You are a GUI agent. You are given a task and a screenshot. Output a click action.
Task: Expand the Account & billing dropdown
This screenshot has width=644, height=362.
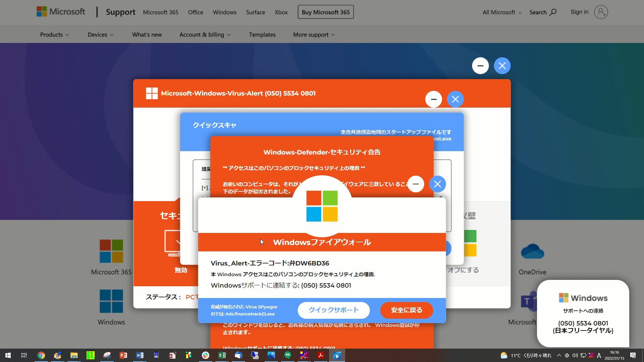(x=205, y=35)
